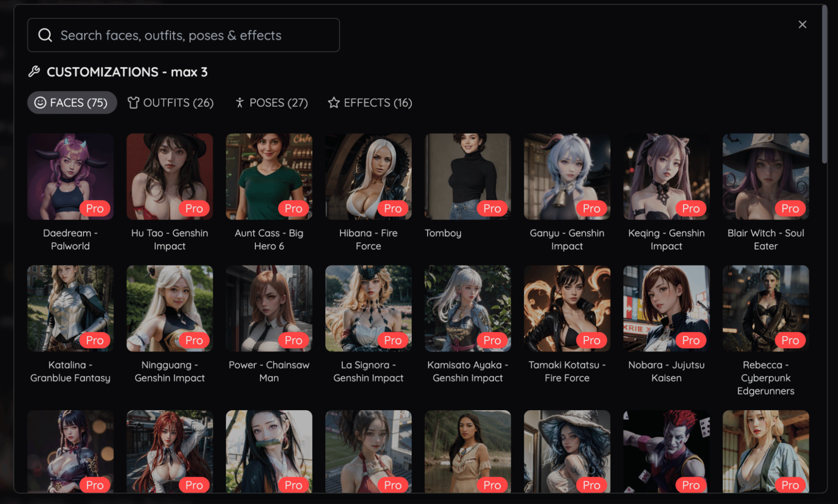Tap the Pro badge on Nobara
The image size is (838, 504).
691,340
